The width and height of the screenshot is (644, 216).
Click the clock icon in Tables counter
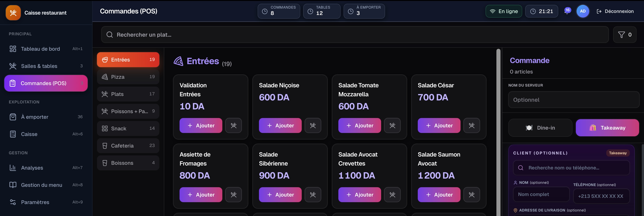(310, 11)
